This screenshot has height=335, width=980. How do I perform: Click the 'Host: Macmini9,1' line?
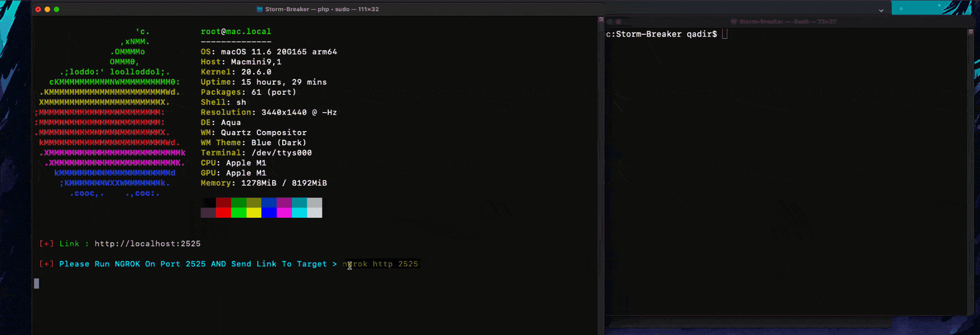pos(241,62)
